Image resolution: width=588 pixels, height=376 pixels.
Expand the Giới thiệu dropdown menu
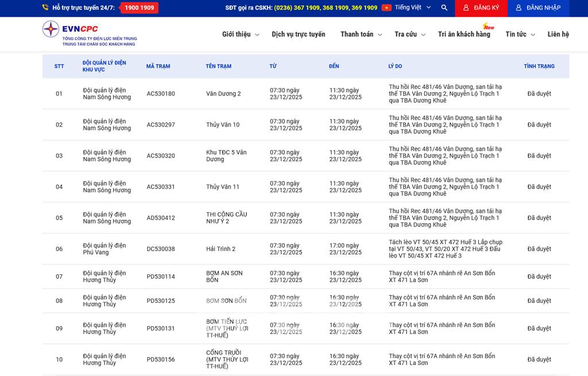(240, 34)
